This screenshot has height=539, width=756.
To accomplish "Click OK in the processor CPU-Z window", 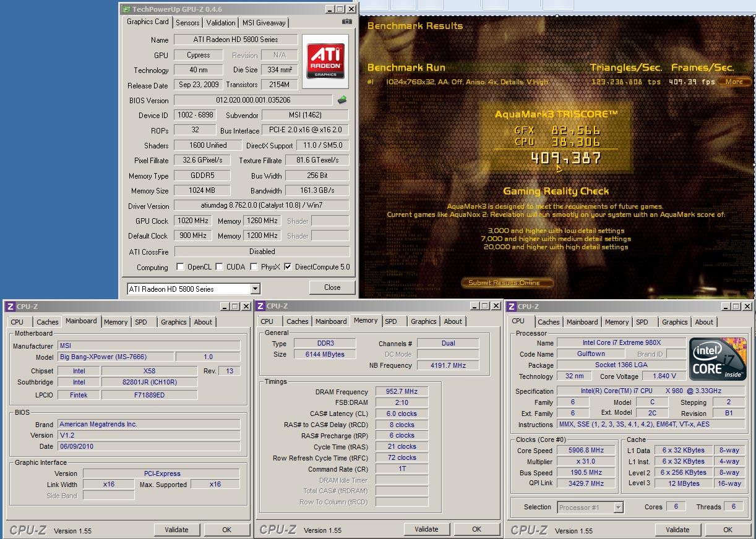I will [728, 530].
